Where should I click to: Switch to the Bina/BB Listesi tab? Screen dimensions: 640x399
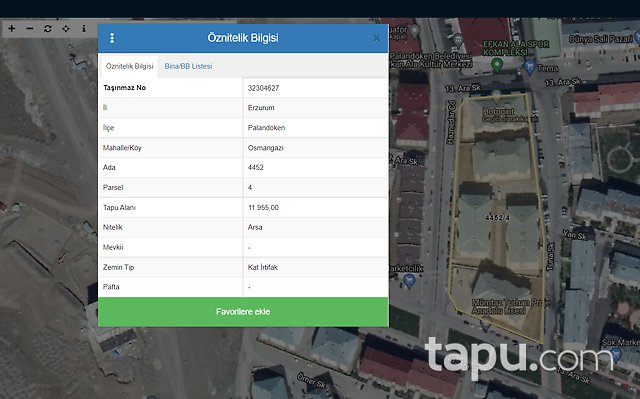tap(188, 66)
